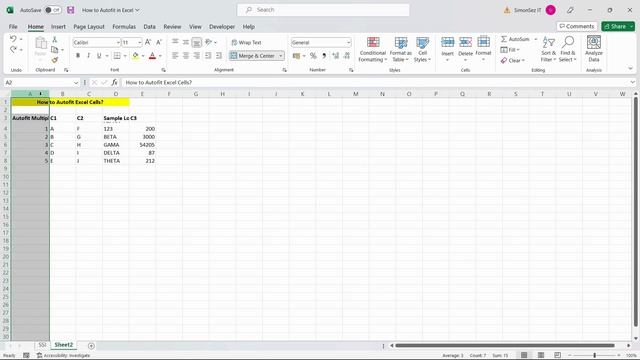Click Decrease Indent icon
The height and width of the screenshot is (360, 640).
point(208,56)
